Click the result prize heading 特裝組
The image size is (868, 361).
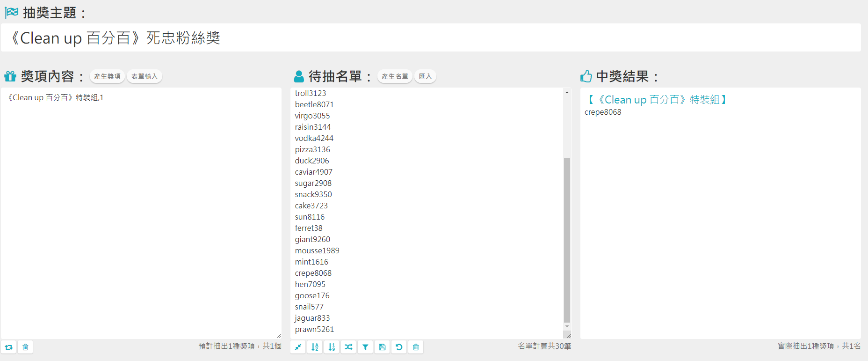657,100
